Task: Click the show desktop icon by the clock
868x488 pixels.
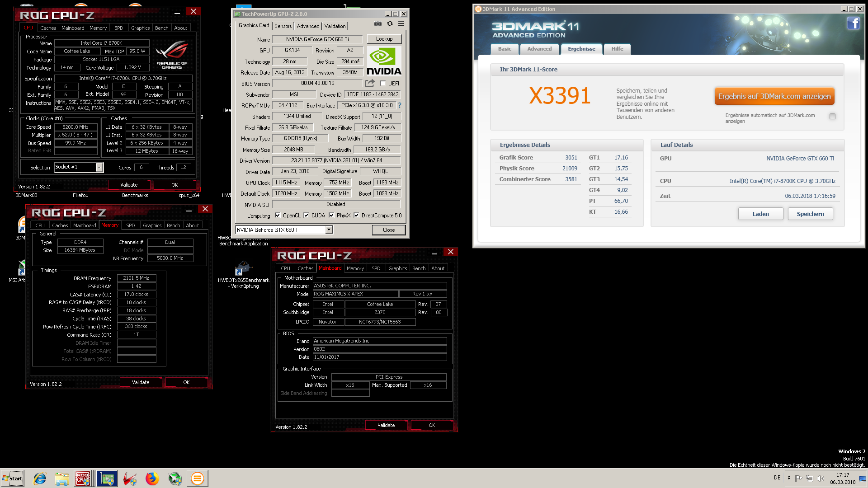Action: (x=863, y=479)
